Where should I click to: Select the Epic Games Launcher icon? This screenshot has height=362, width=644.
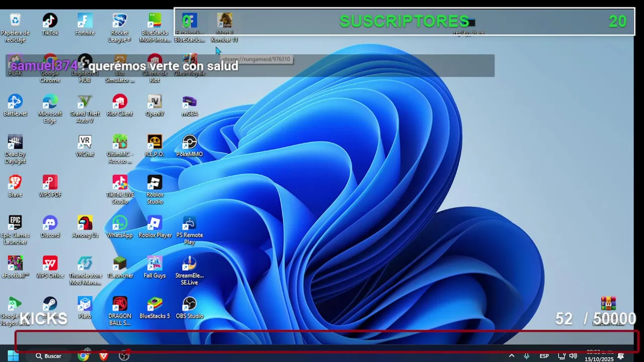(15, 230)
